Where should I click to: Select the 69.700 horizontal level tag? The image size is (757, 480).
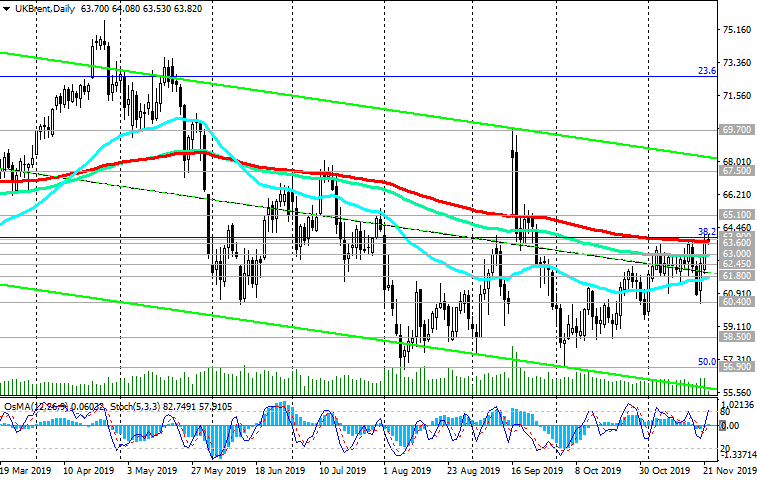click(736, 129)
